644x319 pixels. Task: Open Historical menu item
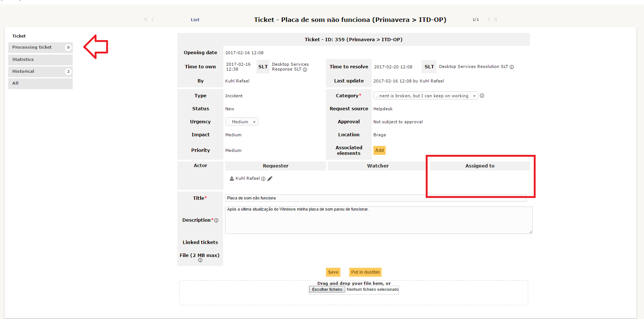pyautogui.click(x=40, y=71)
